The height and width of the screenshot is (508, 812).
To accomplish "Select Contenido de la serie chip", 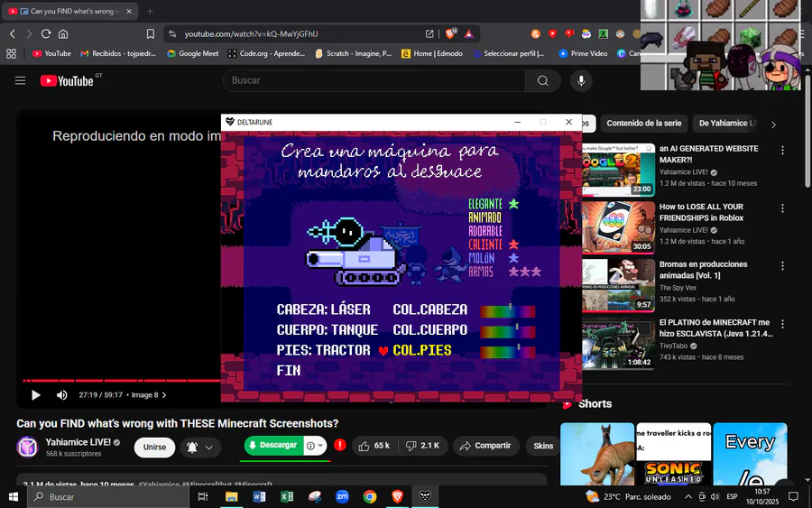I will click(x=643, y=124).
